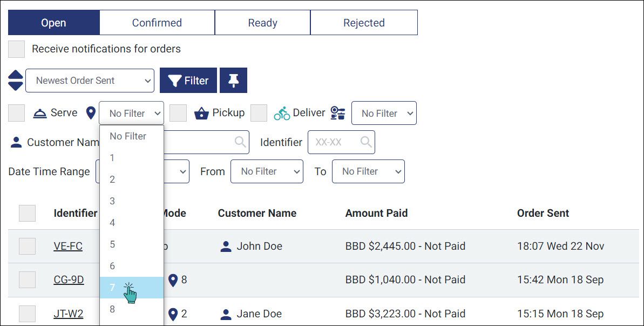Open the From No Filter dropdown

267,171
